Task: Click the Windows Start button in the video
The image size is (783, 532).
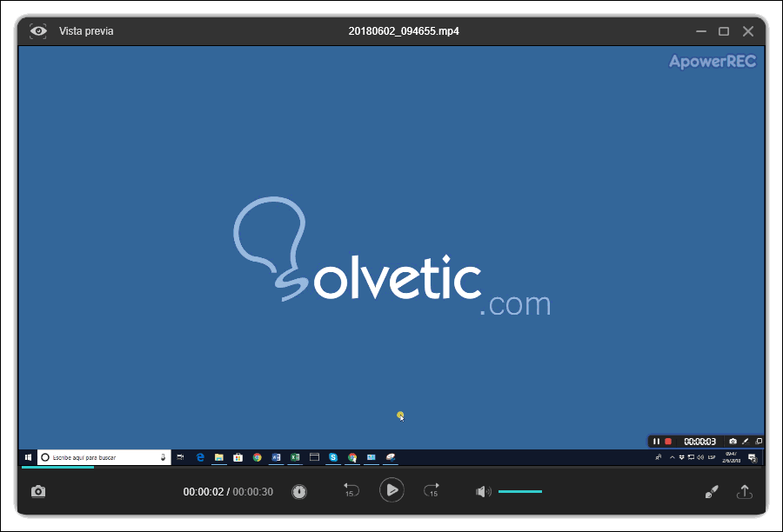Action: click(28, 457)
